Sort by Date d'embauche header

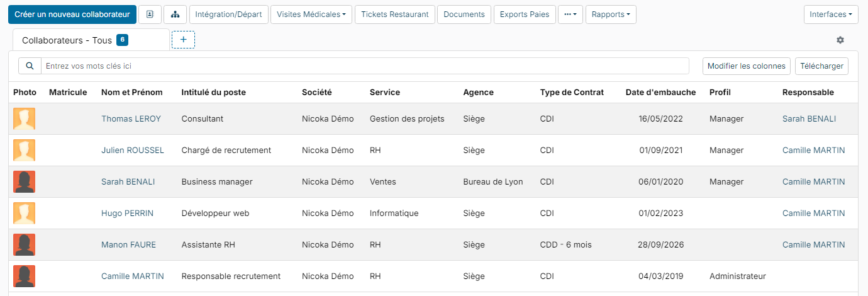[x=660, y=92]
